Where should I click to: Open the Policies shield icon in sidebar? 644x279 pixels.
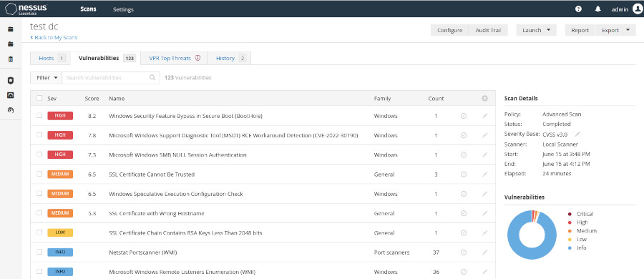(11, 81)
